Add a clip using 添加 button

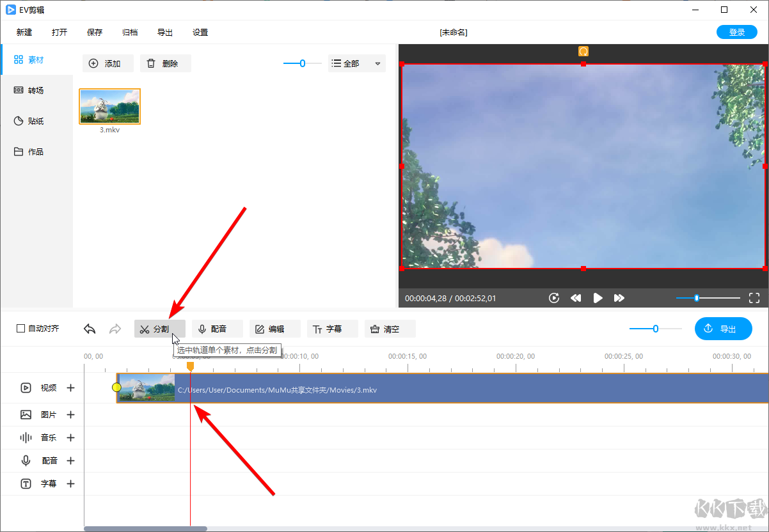[x=107, y=63]
